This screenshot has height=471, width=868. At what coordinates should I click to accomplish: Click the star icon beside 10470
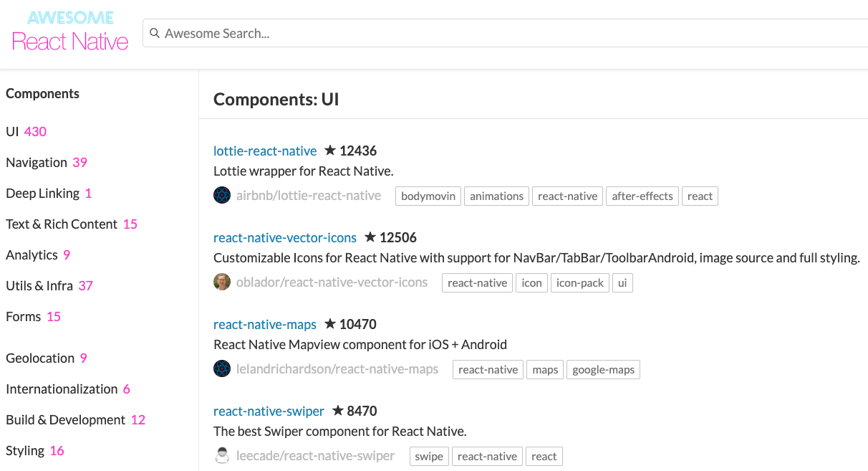[330, 323]
